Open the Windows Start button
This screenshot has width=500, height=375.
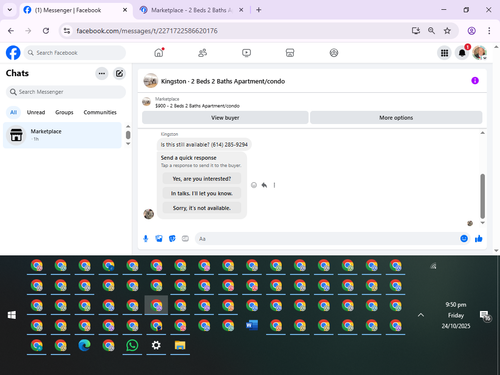[x=12, y=315]
